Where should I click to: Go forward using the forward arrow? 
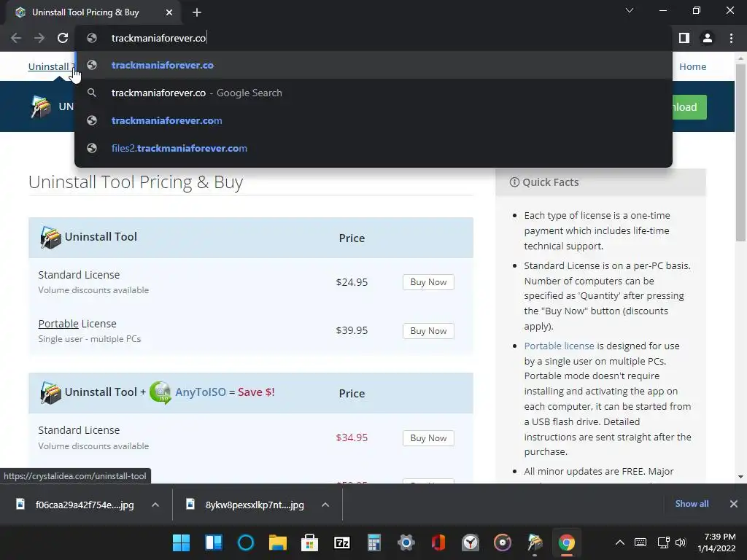tap(39, 38)
